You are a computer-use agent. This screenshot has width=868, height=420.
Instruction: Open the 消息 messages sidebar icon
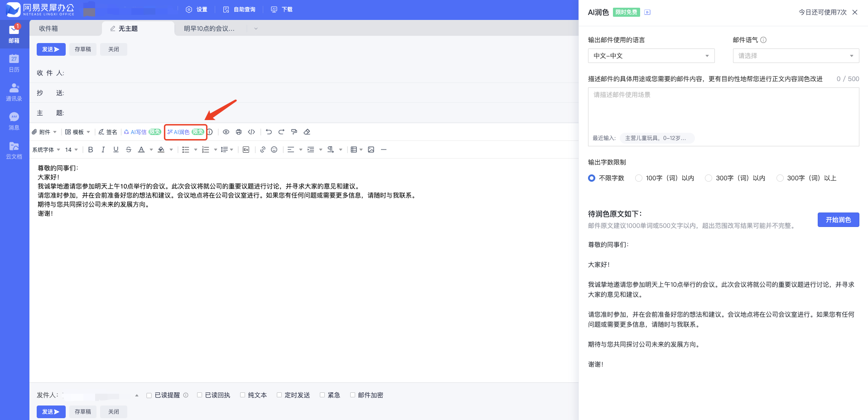click(14, 121)
